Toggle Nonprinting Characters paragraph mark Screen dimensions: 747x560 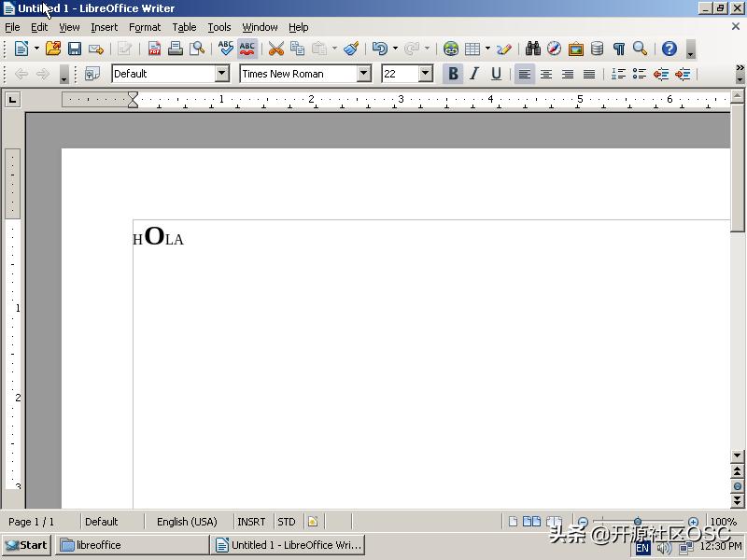tap(618, 49)
